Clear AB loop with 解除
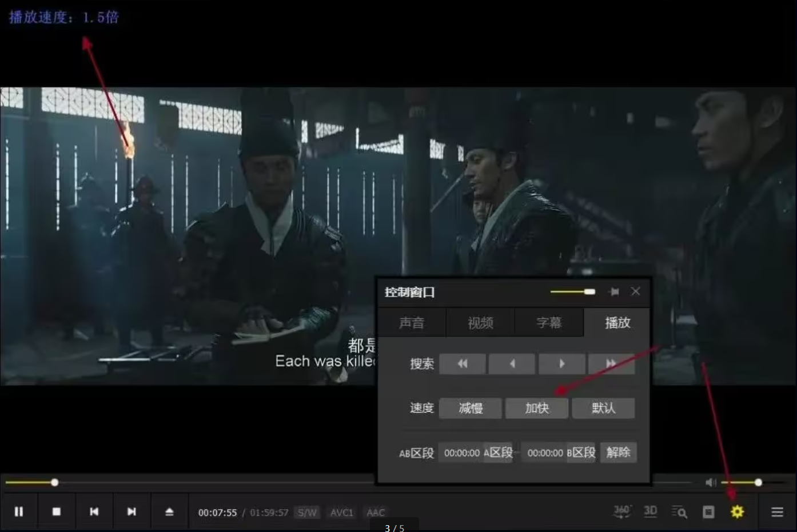Image resolution: width=797 pixels, height=532 pixels. (619, 453)
